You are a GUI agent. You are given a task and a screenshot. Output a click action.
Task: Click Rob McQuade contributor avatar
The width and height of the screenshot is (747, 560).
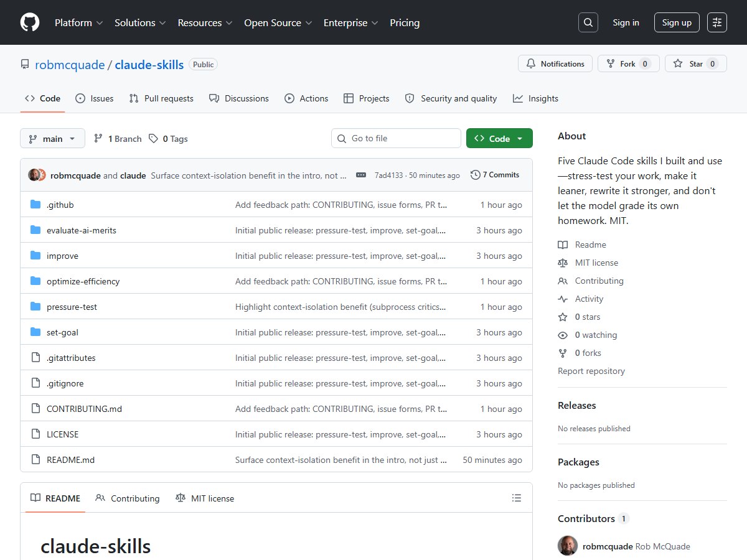coord(568,546)
